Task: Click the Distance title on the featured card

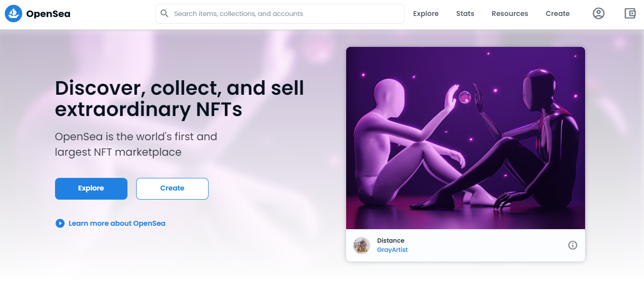Action: [391, 241]
